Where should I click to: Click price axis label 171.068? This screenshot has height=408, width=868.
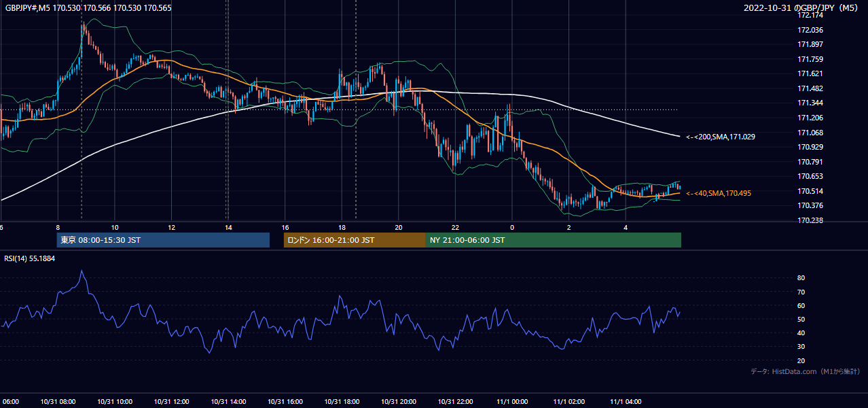click(811, 133)
